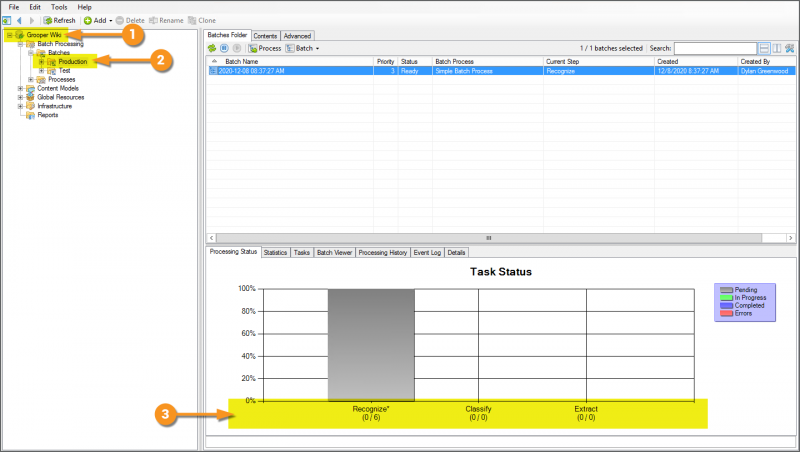Expand the Test batches node
The height and width of the screenshot is (452, 800).
(x=42, y=71)
